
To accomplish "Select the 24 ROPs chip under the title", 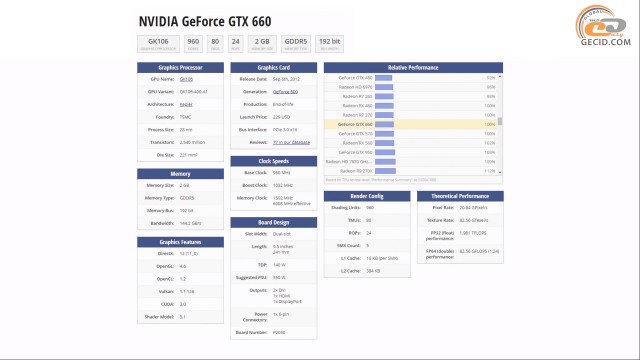I will pyautogui.click(x=236, y=44).
